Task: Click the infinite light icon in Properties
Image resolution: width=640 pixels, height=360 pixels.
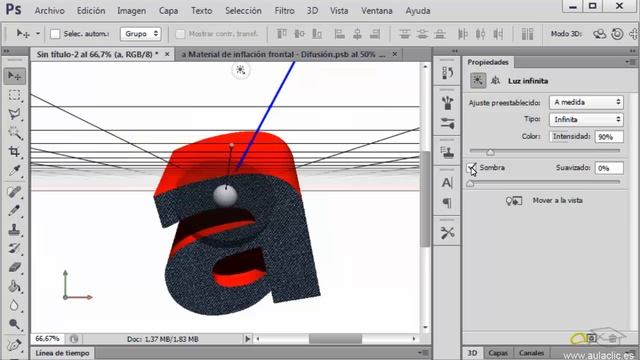Action: click(x=478, y=80)
